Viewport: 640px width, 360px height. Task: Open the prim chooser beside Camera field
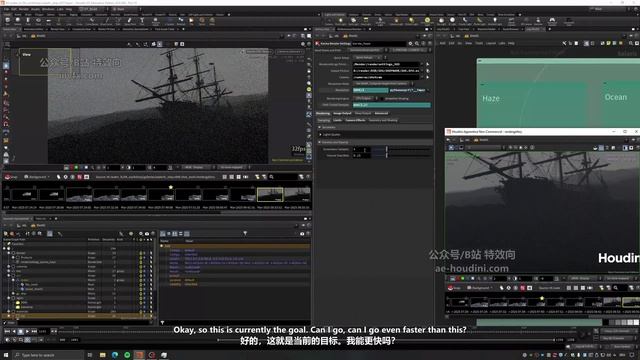(x=428, y=77)
